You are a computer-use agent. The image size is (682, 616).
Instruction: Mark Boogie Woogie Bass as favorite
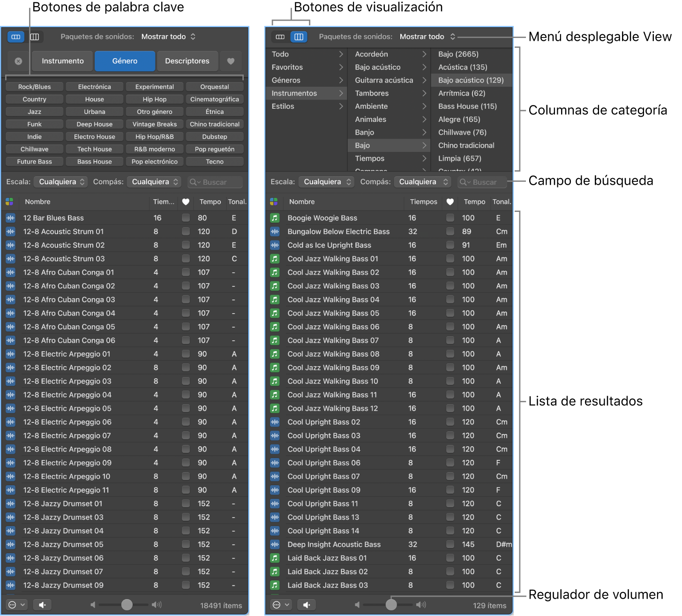pos(450,218)
